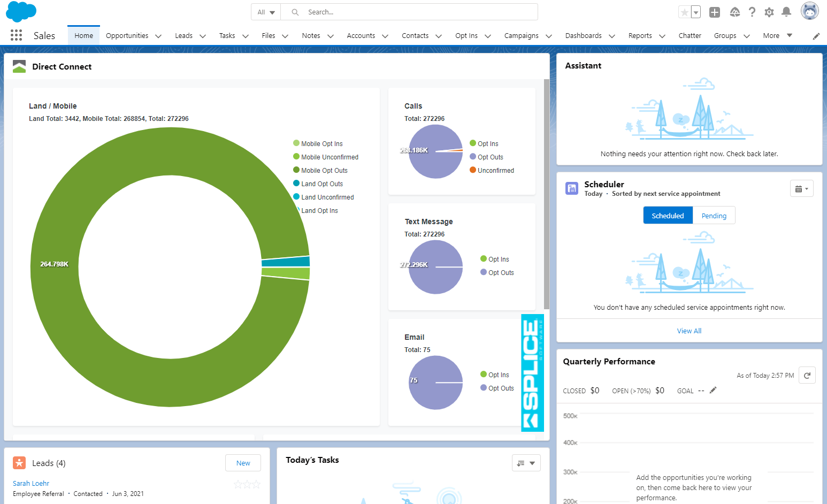Image resolution: width=827 pixels, height=504 pixels.
Task: Click the New lead button
Action: pyautogui.click(x=243, y=463)
